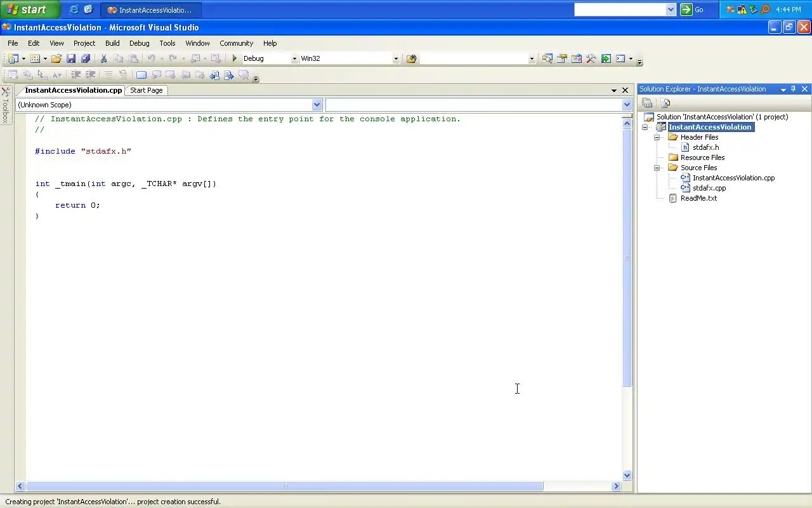Click the Start Page green arrow icon
This screenshot has height=508, width=812.
click(x=606, y=58)
